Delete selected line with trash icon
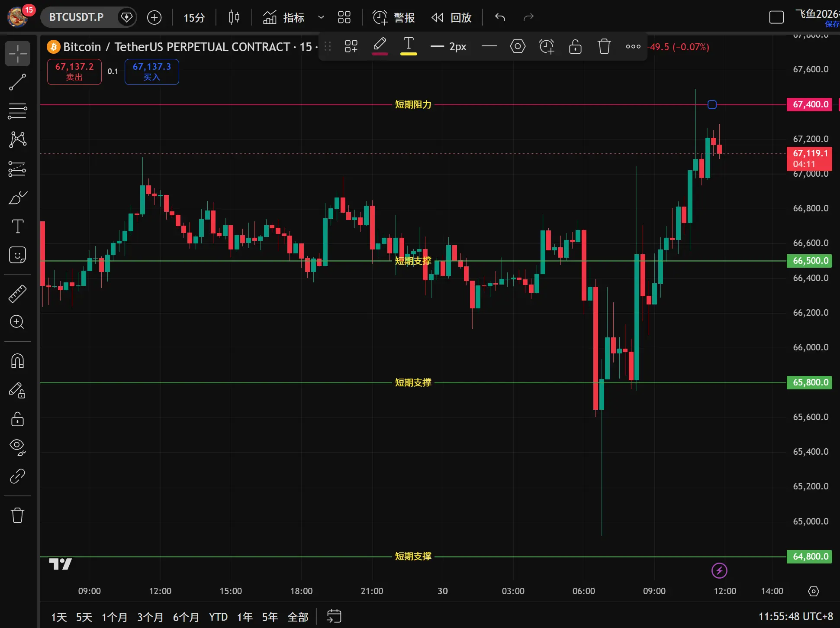The width and height of the screenshot is (840, 628). pos(604,46)
